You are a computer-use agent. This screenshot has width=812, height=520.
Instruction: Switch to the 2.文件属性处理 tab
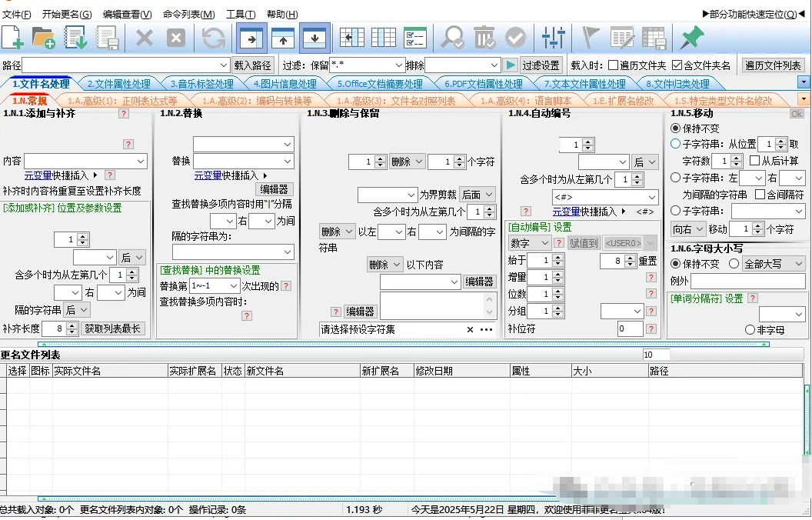(118, 84)
